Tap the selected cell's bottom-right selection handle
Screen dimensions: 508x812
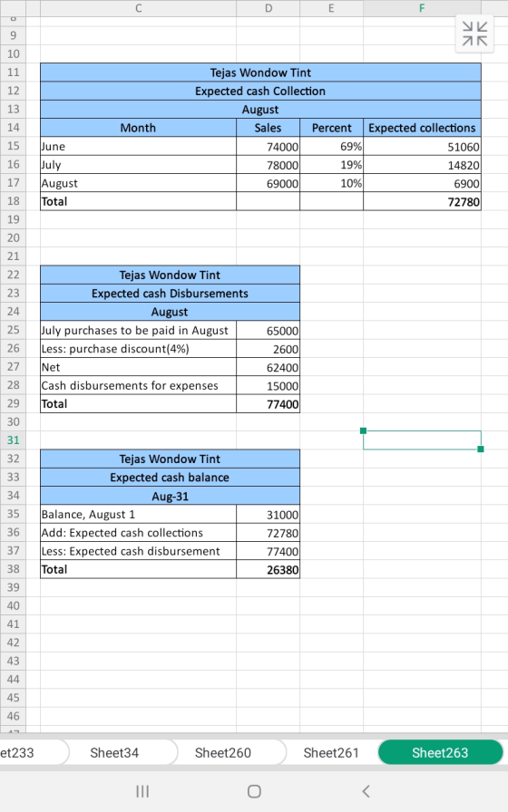(x=481, y=449)
